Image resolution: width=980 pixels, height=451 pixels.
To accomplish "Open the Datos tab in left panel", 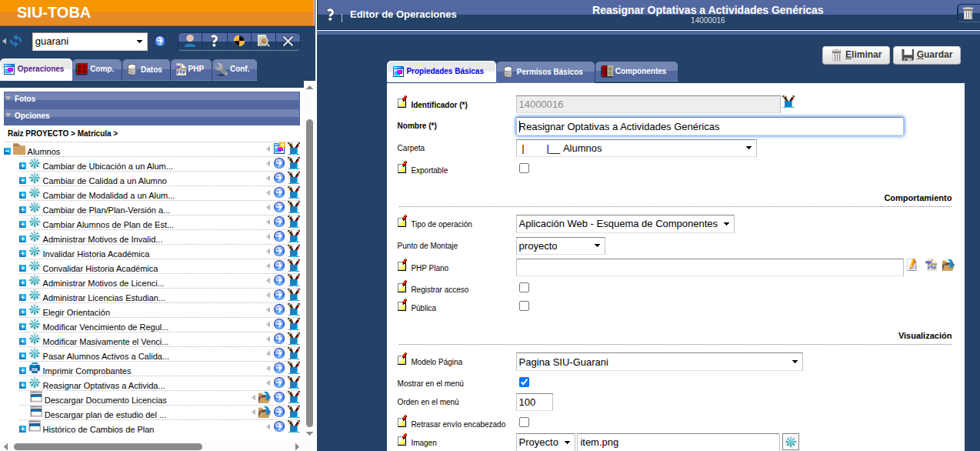I will 144,69.
